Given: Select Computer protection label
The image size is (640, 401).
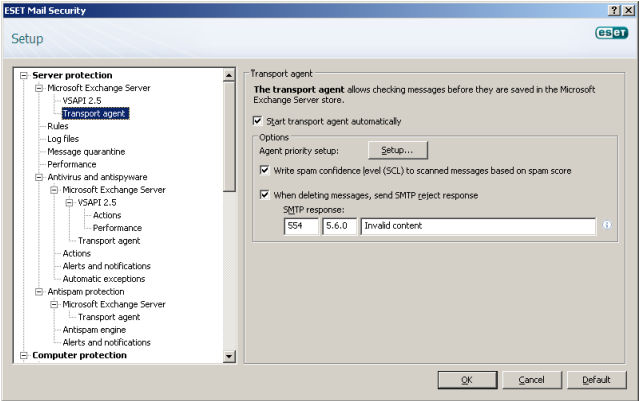Looking at the screenshot, I should (x=79, y=355).
